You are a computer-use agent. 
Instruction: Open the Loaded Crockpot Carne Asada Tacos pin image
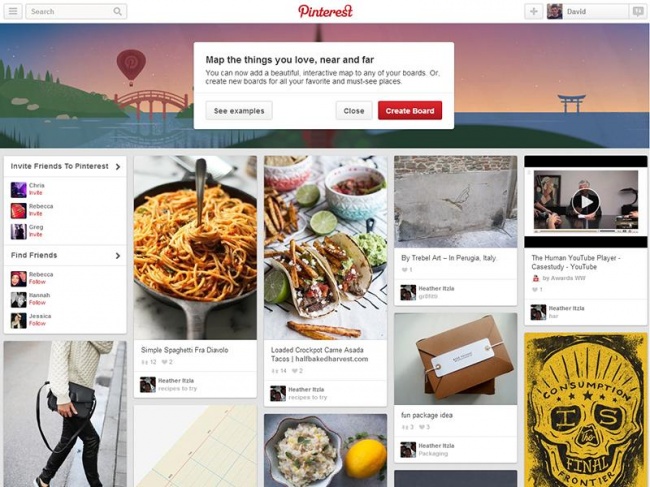[325, 248]
